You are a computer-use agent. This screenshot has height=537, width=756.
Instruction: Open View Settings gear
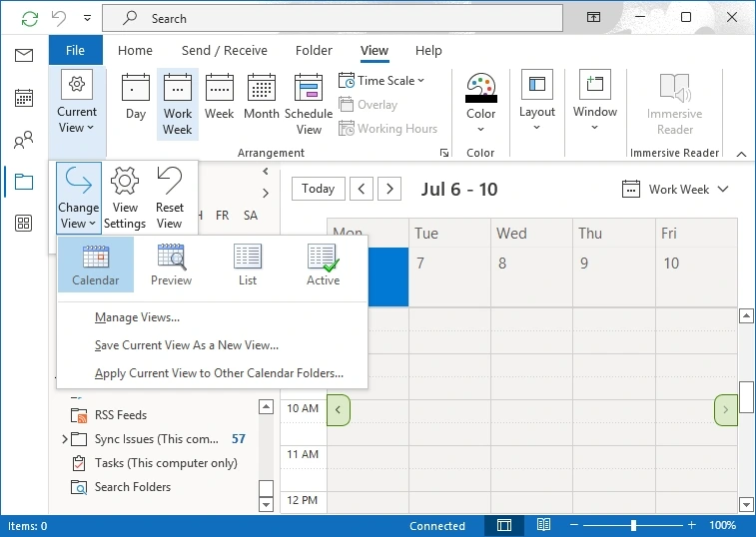click(125, 198)
